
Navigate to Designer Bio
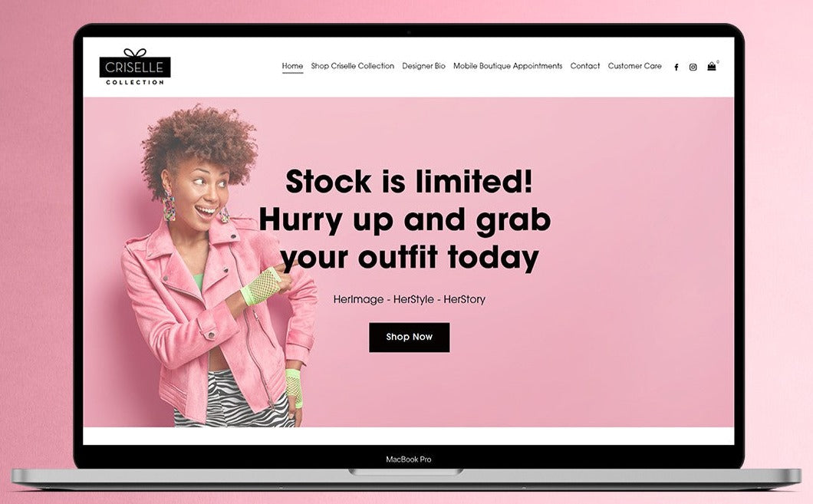point(423,66)
